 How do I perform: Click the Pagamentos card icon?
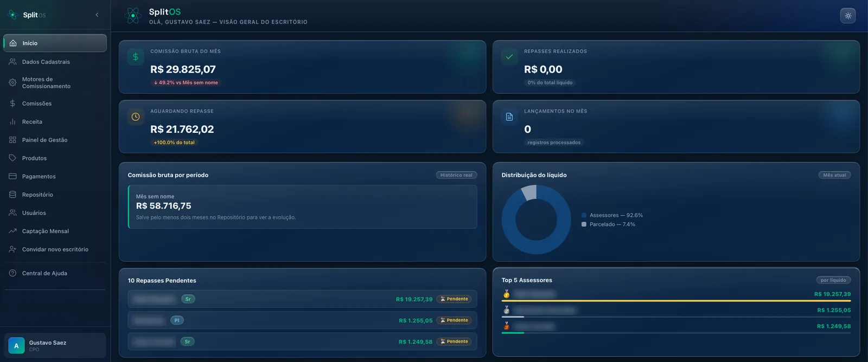coord(12,176)
